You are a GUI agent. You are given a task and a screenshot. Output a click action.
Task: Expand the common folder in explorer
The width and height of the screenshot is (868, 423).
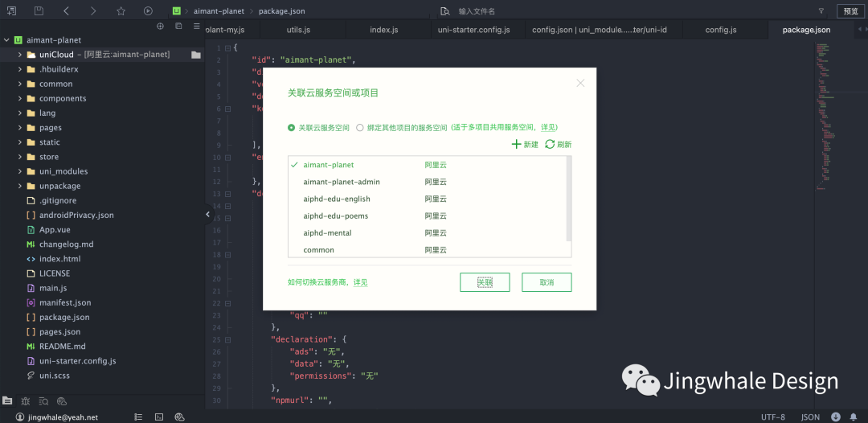tap(20, 84)
